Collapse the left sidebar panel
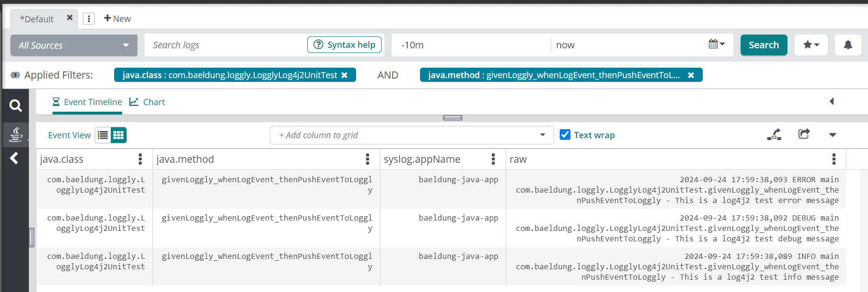Screen dimensions: 868x292 pyautogui.click(x=14, y=158)
